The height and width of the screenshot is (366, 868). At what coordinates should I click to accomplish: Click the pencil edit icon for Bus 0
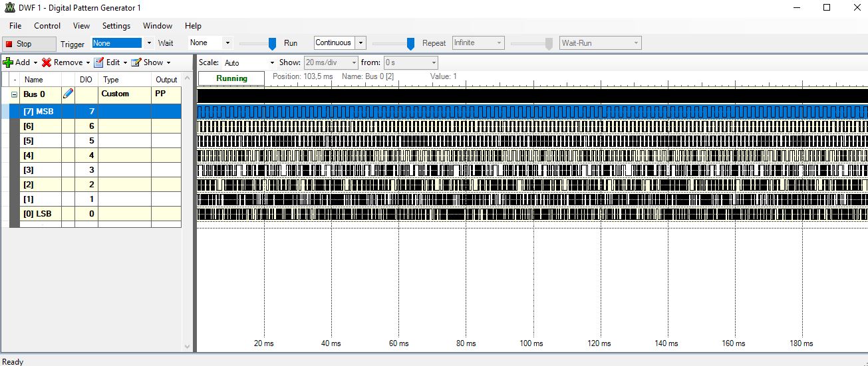[x=68, y=94]
